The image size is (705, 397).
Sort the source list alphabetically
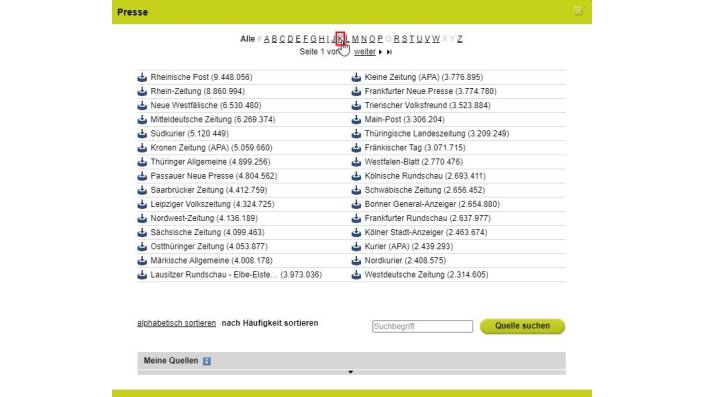pyautogui.click(x=176, y=323)
